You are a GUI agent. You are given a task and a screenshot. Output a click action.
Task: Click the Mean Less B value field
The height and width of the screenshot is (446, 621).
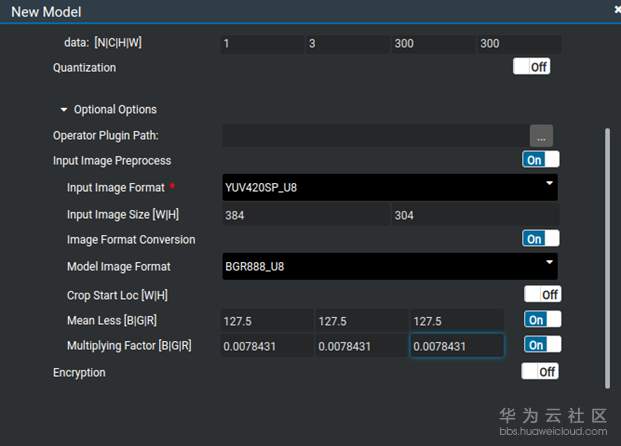tap(266, 321)
